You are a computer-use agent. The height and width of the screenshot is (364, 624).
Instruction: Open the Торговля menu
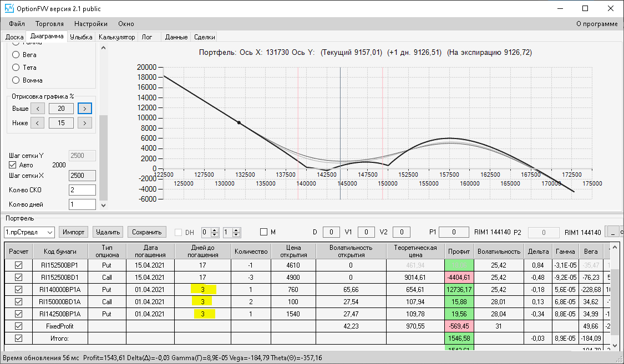point(49,24)
